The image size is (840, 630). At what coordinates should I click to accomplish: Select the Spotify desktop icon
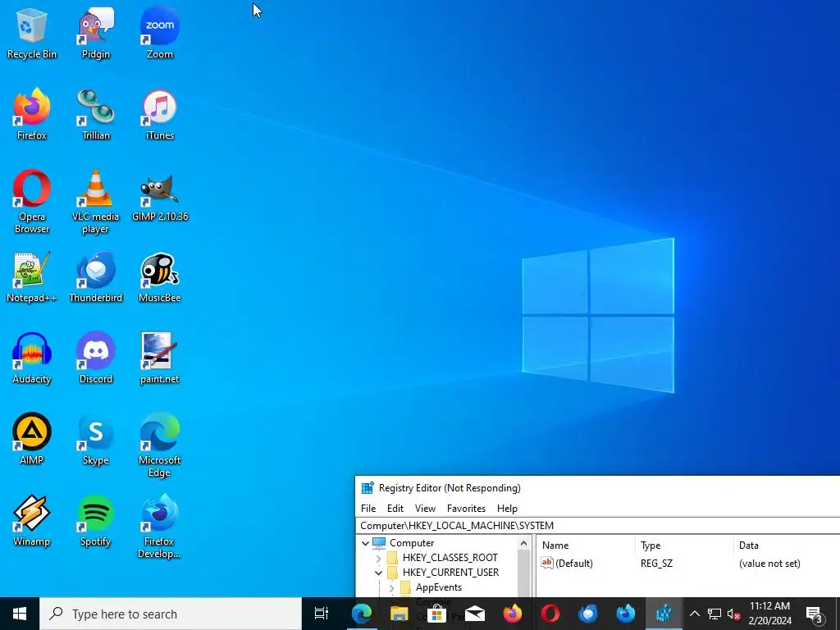pyautogui.click(x=96, y=521)
